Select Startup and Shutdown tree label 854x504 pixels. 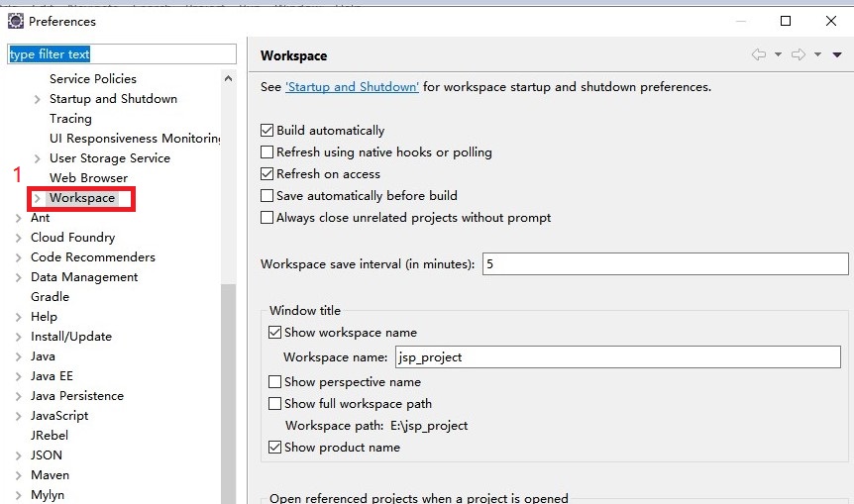(x=113, y=98)
